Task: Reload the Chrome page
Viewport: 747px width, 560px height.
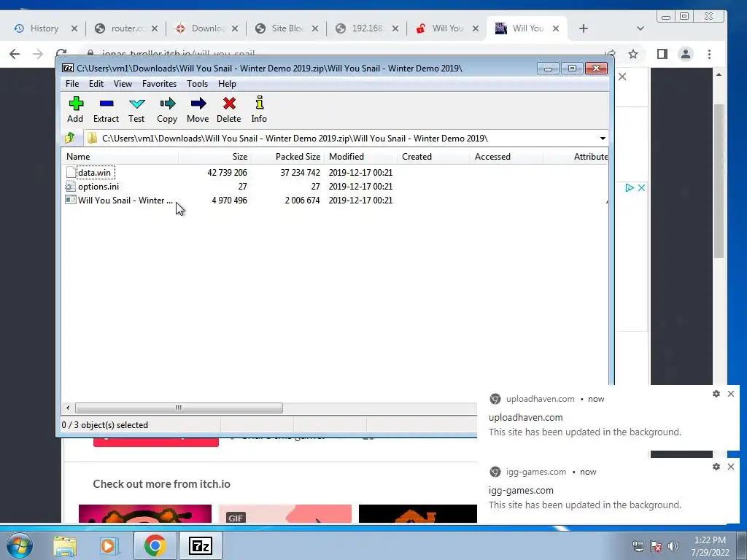Action: click(61, 52)
